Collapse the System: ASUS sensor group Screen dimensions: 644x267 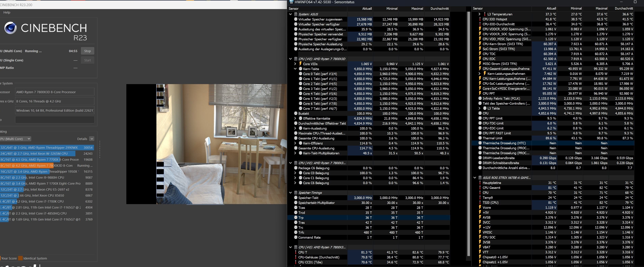click(290, 14)
